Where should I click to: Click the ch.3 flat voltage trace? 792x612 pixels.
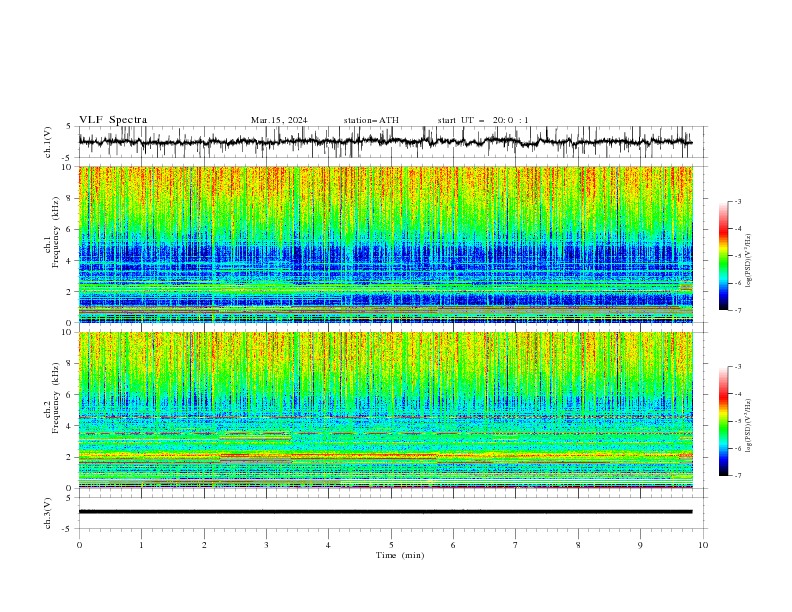click(x=385, y=512)
